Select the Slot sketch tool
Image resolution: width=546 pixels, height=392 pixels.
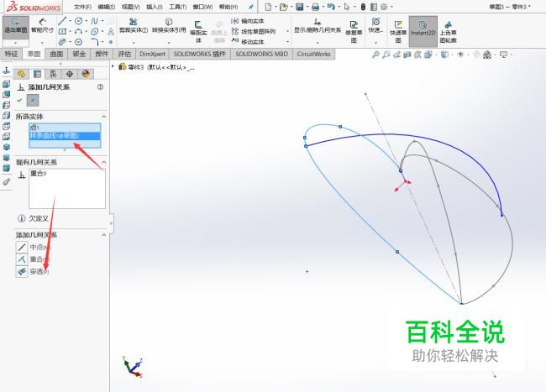point(62,42)
